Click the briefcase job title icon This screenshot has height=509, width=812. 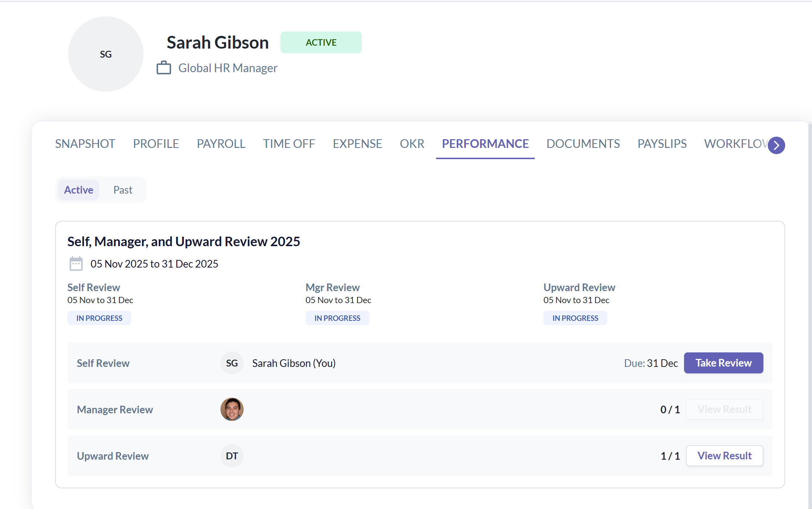[163, 68]
